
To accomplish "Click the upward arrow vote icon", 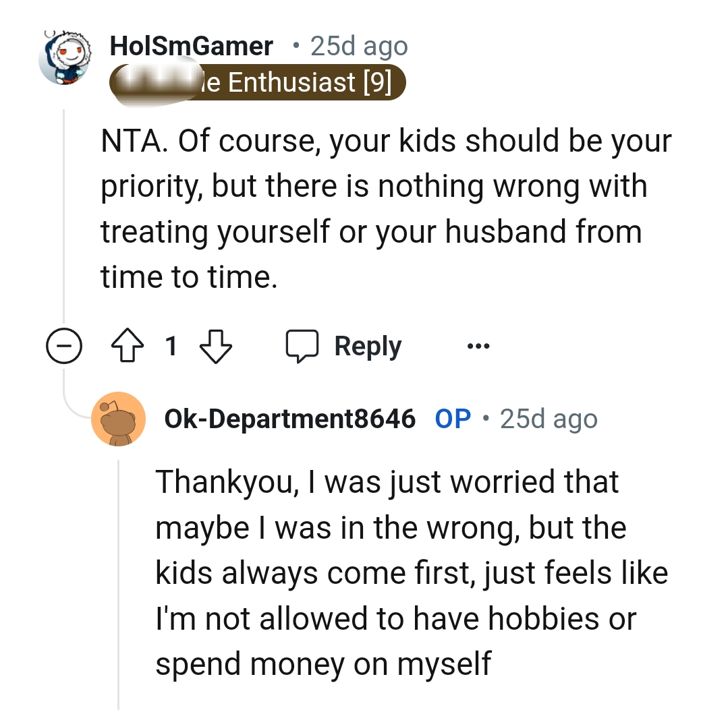I will tap(128, 345).
